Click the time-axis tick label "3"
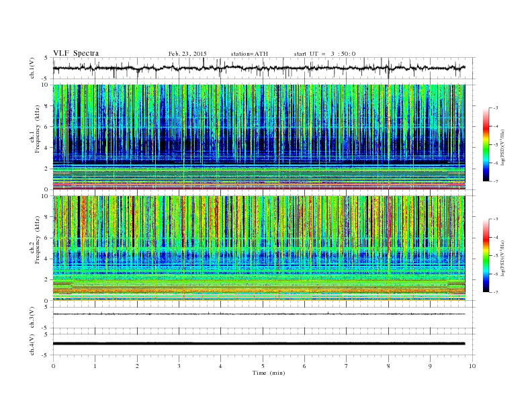Viewport: 532px width, 411px height. point(179,366)
